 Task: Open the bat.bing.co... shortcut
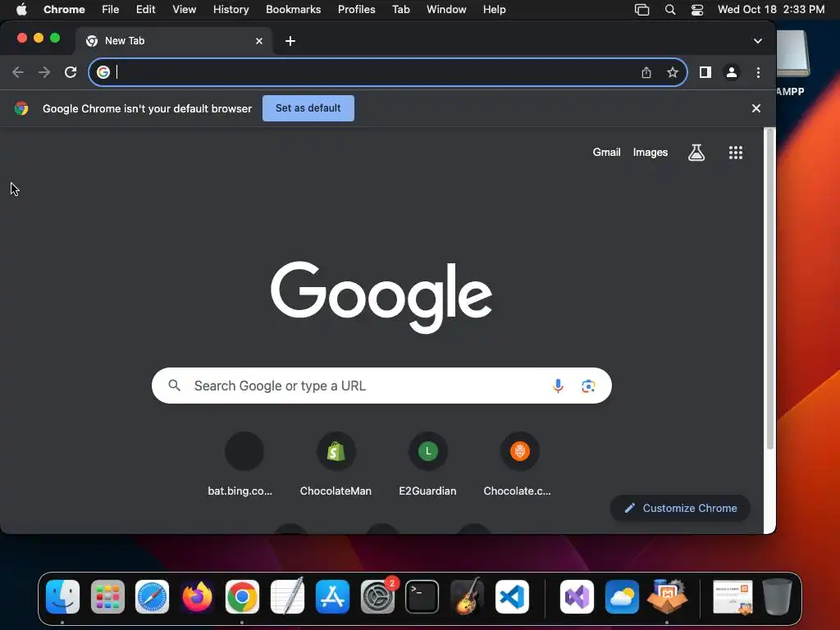(244, 464)
